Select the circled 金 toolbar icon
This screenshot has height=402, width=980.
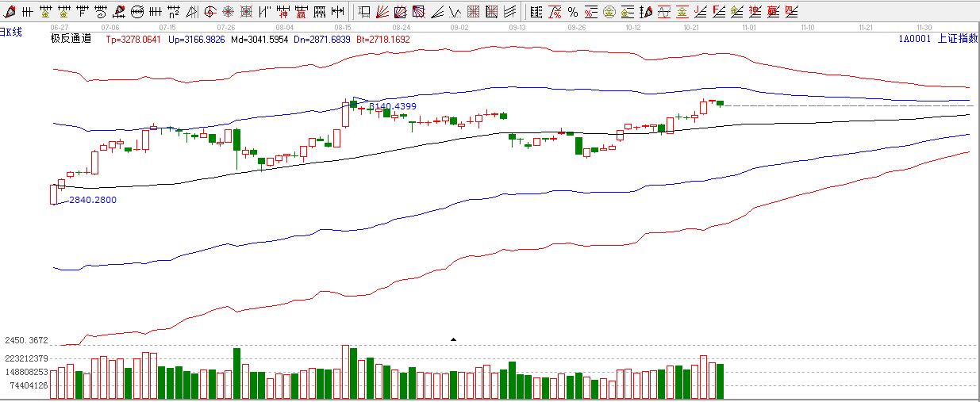point(609,12)
